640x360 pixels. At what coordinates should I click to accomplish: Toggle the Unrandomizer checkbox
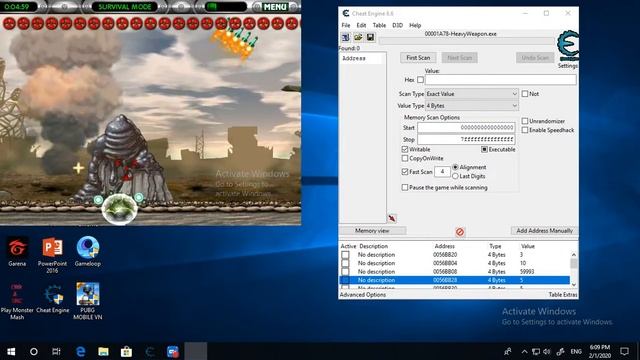(x=525, y=121)
